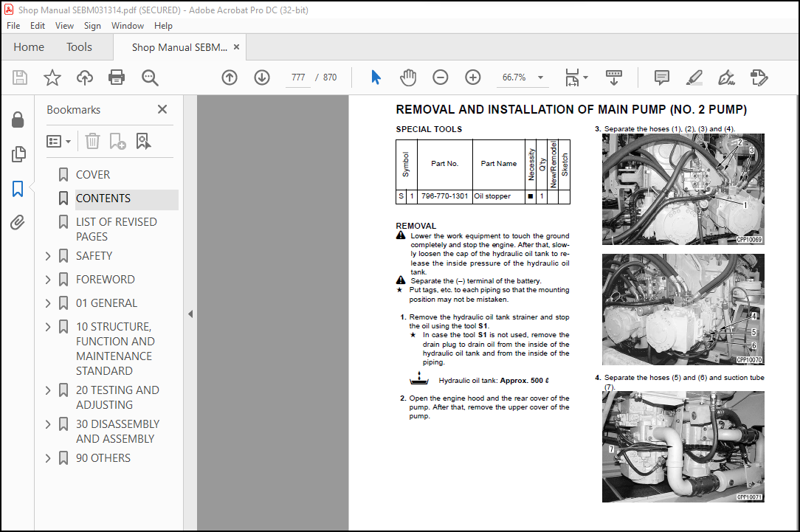Click the part number 796-770-1301 cell
This screenshot has height=532, width=800.
pos(444,196)
